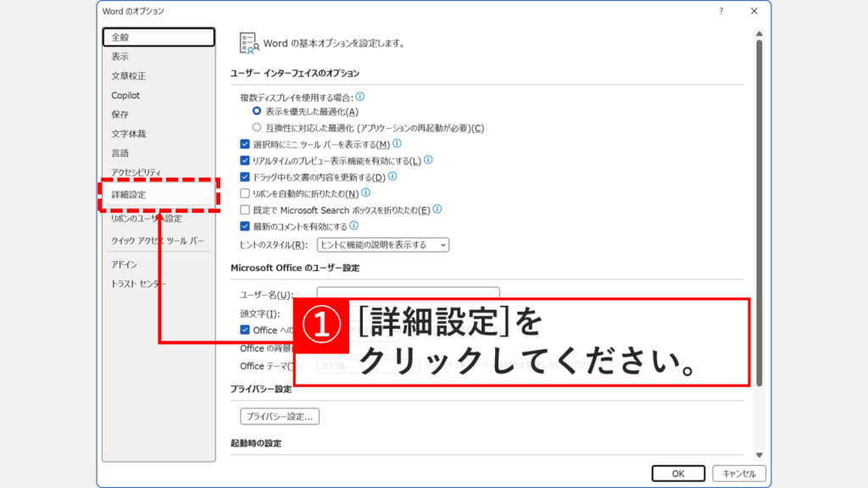The height and width of the screenshot is (488, 868).
Task: Uncheck 選択時にミニ ツール バーを表示する
Action: coord(245,144)
